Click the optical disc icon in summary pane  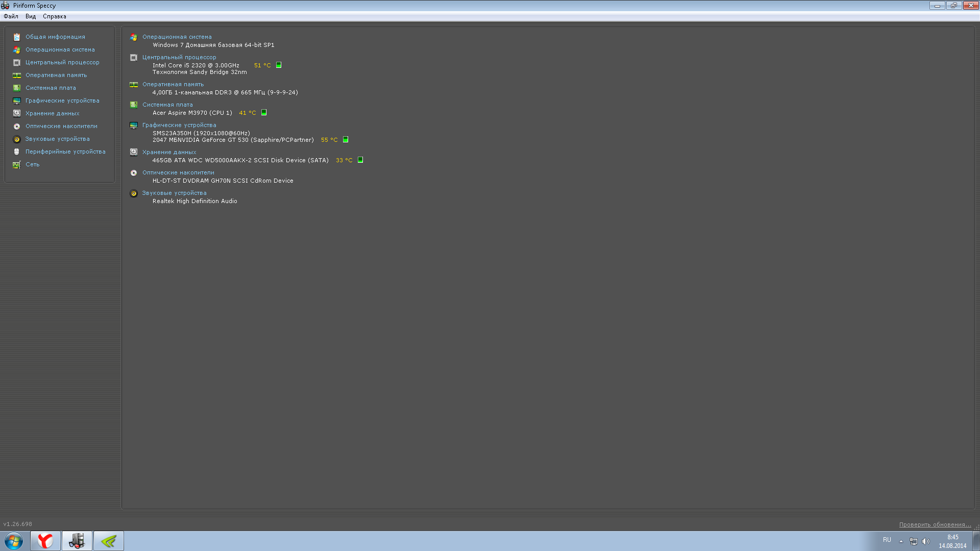pos(134,172)
